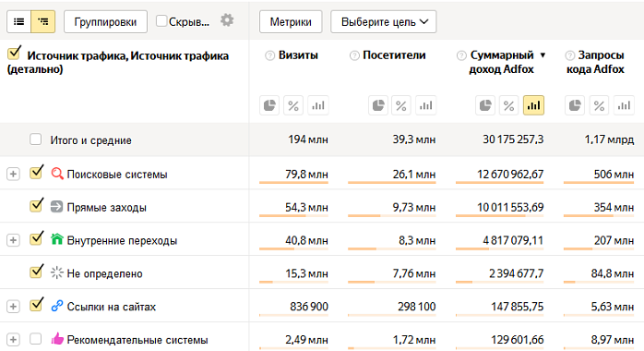Open Выберите цель dropdown
The width and height of the screenshot is (644, 351).
point(384,22)
